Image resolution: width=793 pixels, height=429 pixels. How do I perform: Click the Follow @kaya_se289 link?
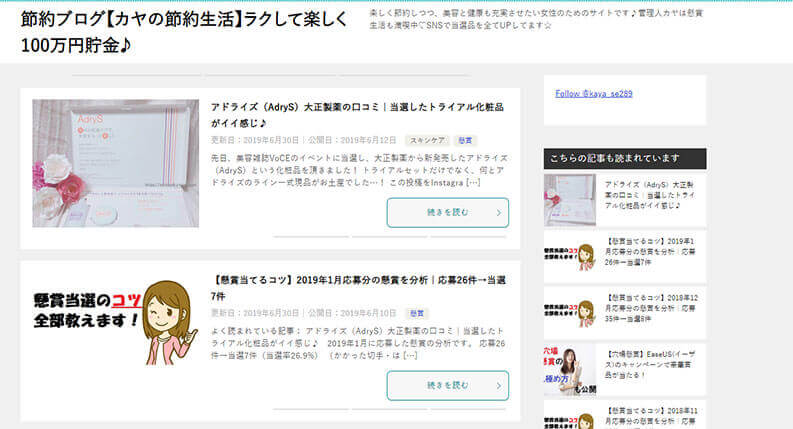click(x=594, y=94)
